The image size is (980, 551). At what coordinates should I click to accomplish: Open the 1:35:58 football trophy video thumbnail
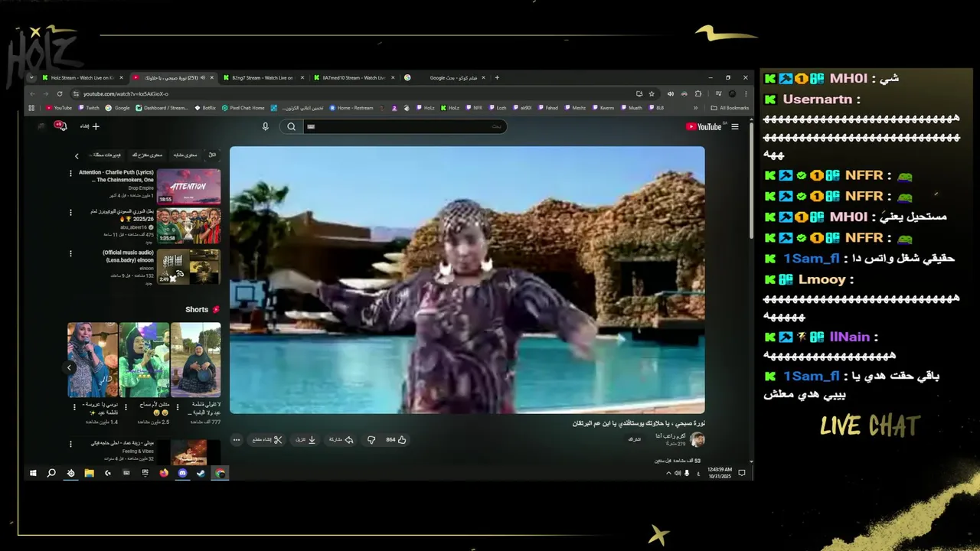188,226
